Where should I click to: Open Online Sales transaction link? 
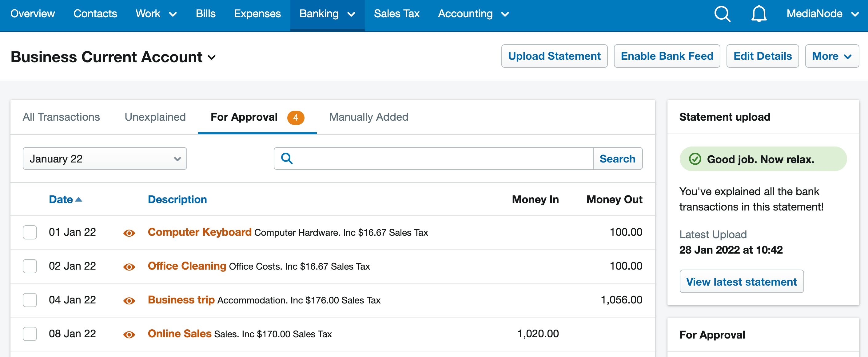coord(180,333)
